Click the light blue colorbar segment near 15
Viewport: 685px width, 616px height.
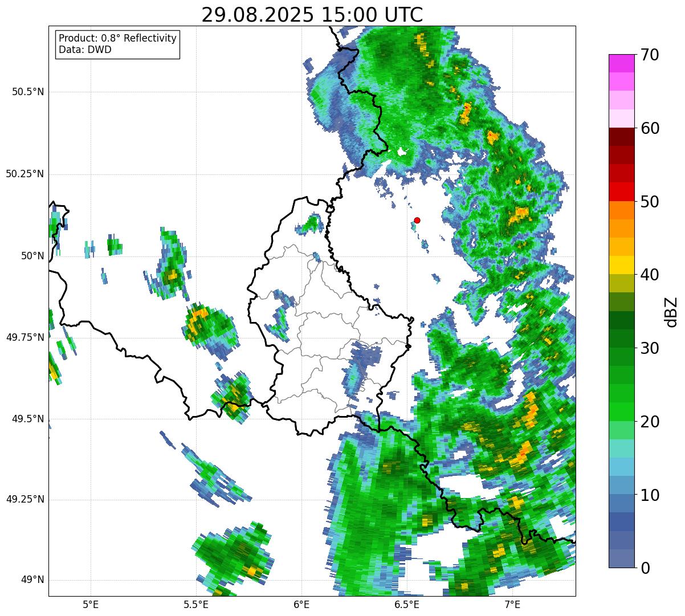(x=621, y=467)
